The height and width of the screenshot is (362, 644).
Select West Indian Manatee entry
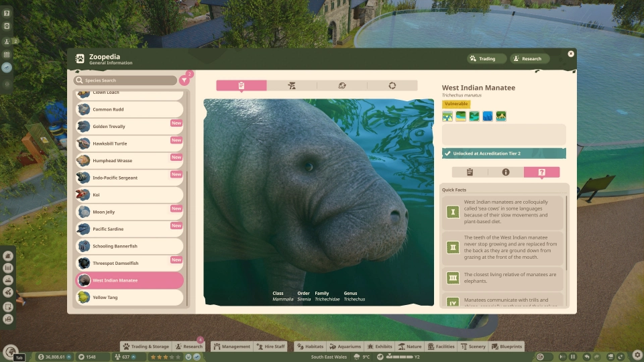(129, 280)
